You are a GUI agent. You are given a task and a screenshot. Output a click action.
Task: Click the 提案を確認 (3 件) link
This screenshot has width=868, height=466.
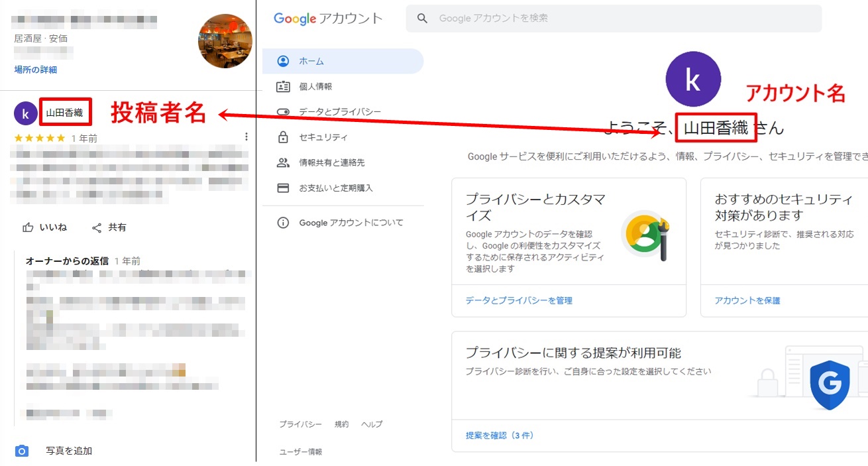click(x=500, y=436)
